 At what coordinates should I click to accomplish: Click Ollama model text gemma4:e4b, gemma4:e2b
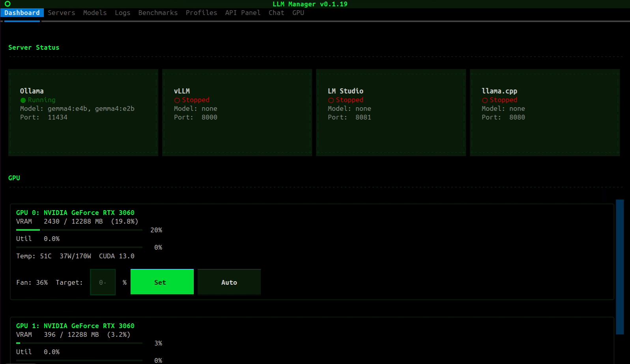[x=91, y=108]
